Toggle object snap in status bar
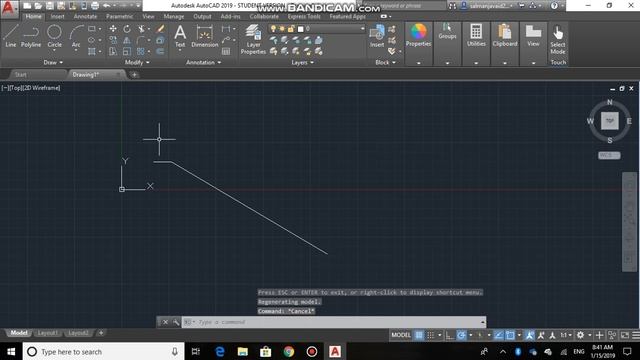 pyautogui.click(x=510, y=335)
